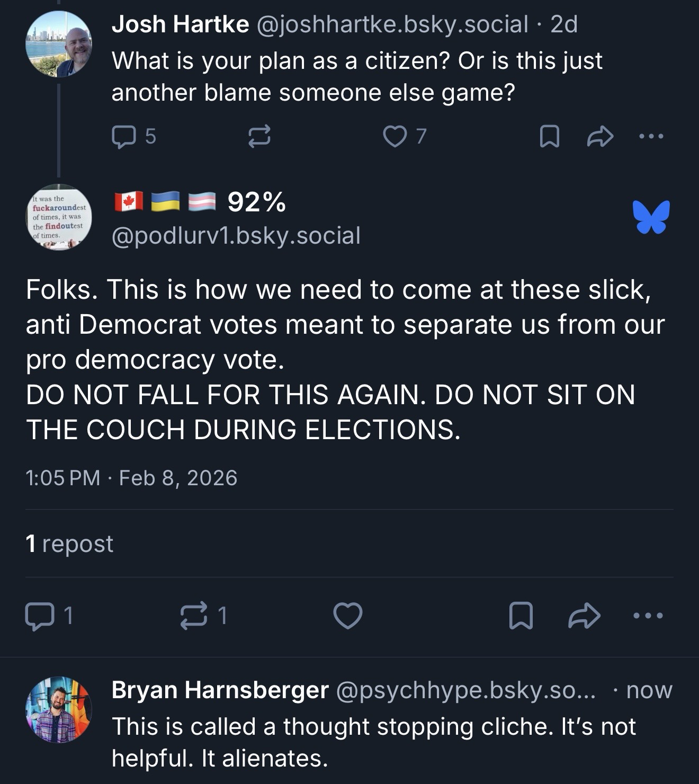699x784 pixels.
Task: Repost Josh Hartke's post
Action: click(x=259, y=136)
